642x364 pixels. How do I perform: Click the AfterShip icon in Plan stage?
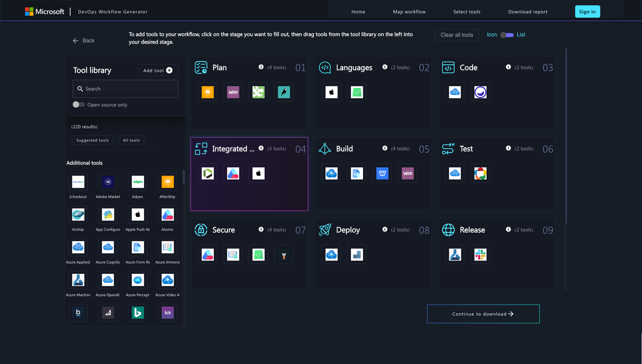(208, 92)
